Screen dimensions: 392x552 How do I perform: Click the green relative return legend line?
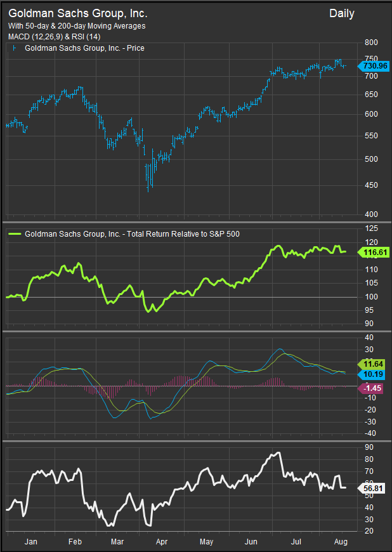tap(15, 234)
